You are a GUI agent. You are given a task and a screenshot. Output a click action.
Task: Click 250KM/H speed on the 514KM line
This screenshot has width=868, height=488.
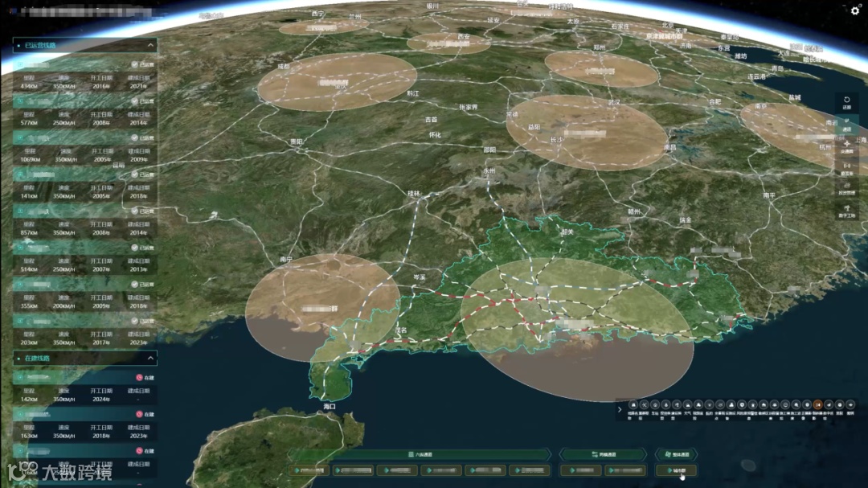tap(64, 269)
